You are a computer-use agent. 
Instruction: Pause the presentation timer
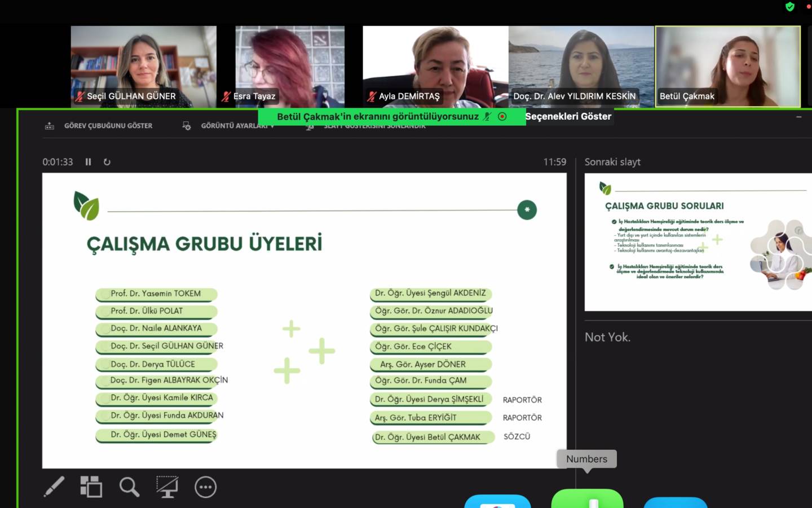click(x=88, y=162)
